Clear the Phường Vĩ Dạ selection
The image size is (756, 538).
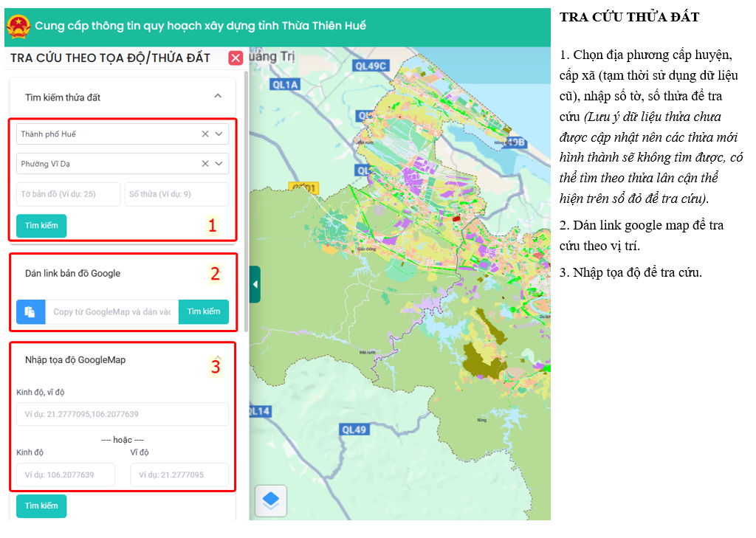[205, 164]
